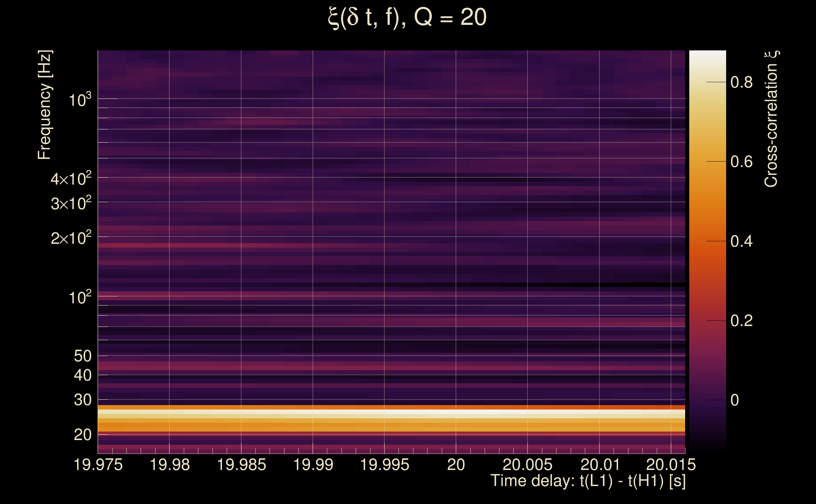The height and width of the screenshot is (504, 816).
Task: Click the 50 Hz frequency tick label
Action: coord(82,356)
